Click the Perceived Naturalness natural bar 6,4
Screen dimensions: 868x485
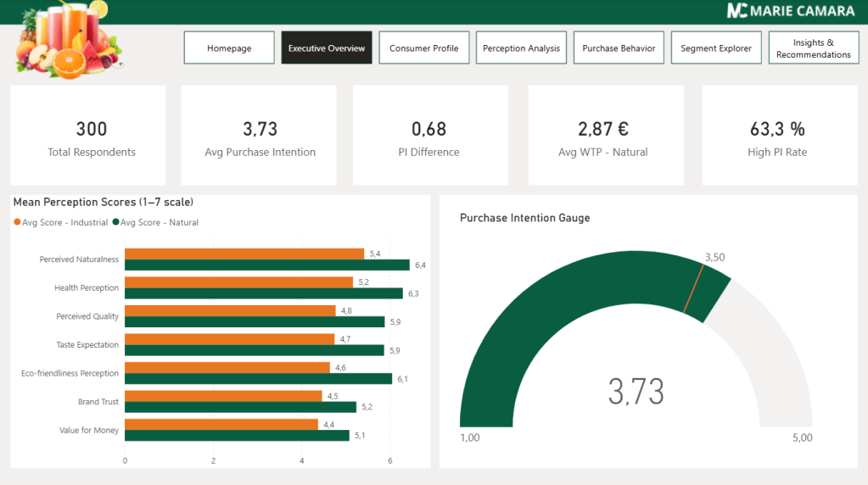click(266, 265)
